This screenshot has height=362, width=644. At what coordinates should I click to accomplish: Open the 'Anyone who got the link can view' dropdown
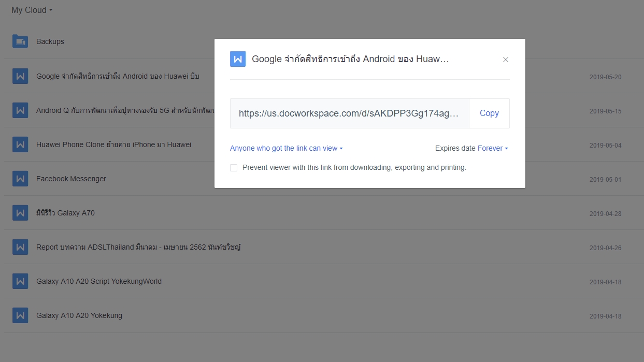tap(286, 148)
